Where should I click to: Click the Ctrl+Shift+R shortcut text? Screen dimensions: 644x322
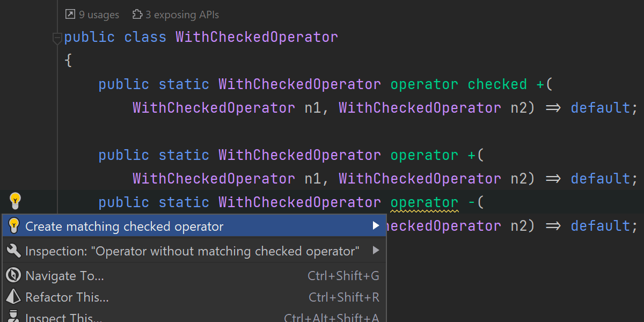click(344, 297)
